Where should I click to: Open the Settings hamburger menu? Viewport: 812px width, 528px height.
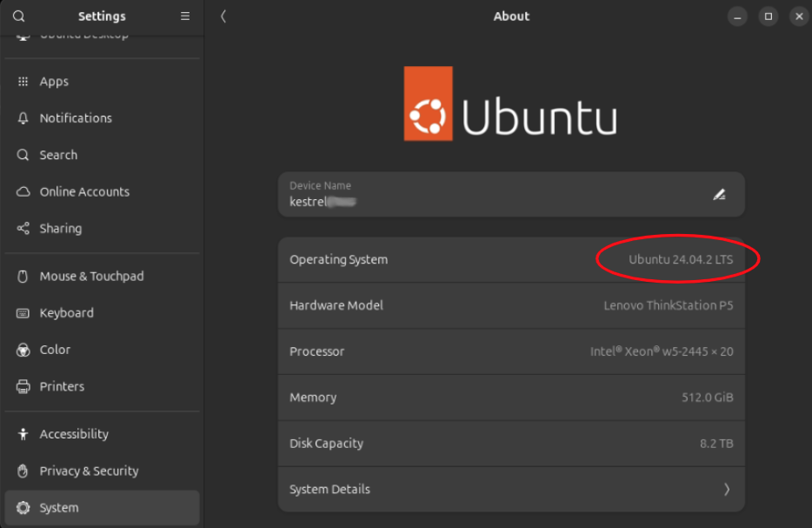coord(185,16)
